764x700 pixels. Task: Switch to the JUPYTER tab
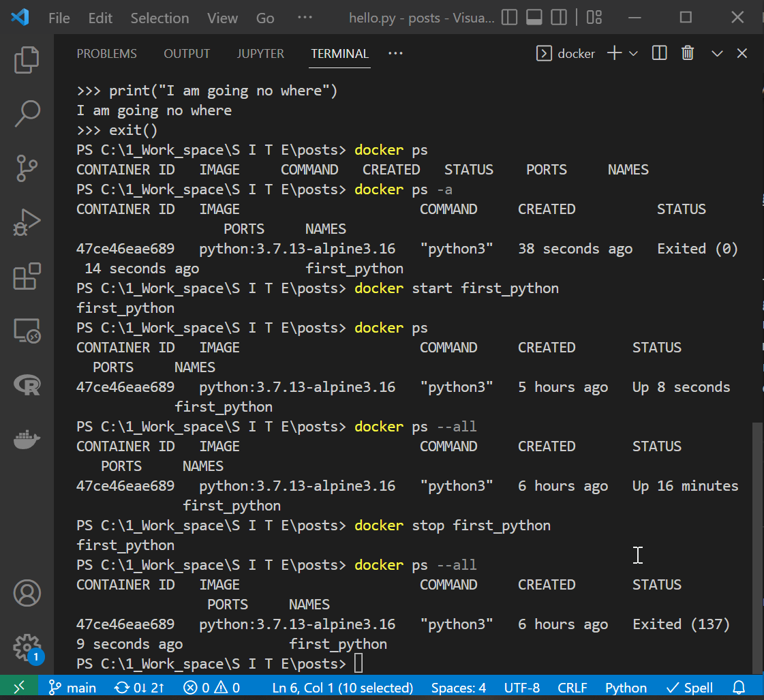pyautogui.click(x=260, y=53)
